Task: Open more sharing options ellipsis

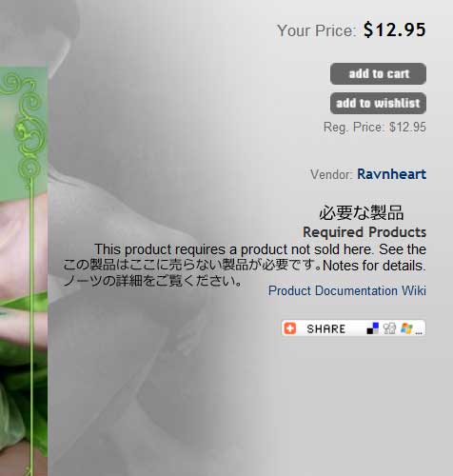Action: [x=419, y=332]
